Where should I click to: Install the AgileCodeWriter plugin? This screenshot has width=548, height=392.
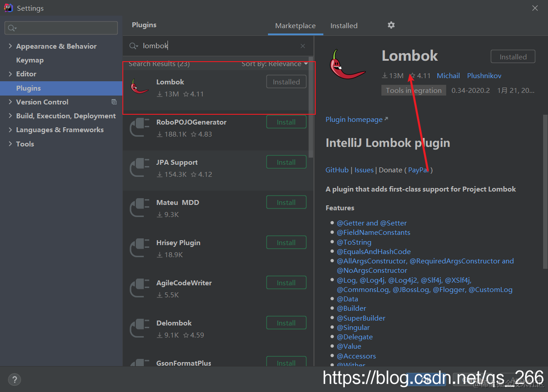(286, 283)
